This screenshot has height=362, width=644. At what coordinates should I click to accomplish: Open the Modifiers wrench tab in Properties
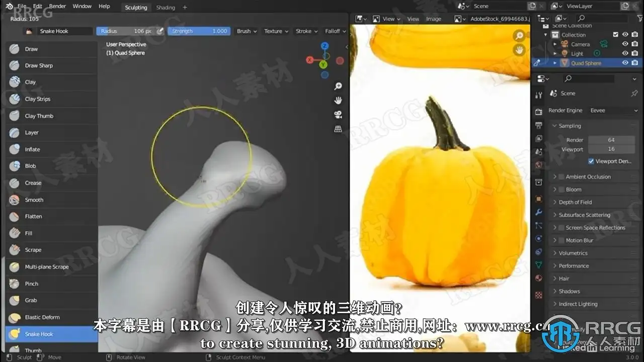[x=539, y=213]
